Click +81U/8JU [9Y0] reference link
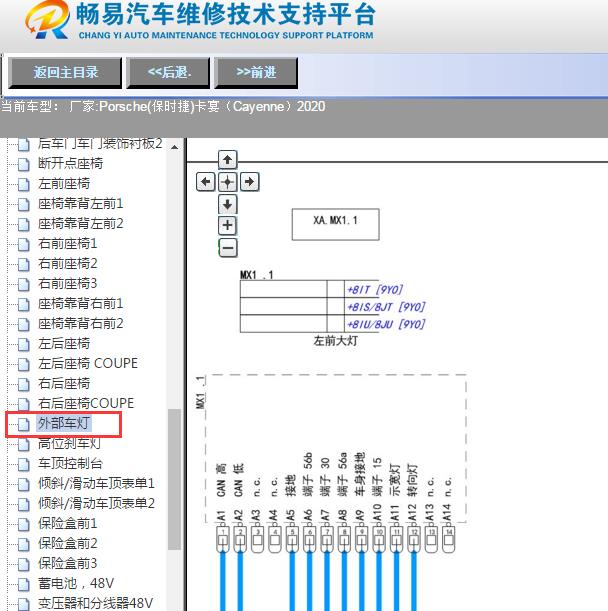Image resolution: width=608 pixels, height=611 pixels. click(x=386, y=324)
